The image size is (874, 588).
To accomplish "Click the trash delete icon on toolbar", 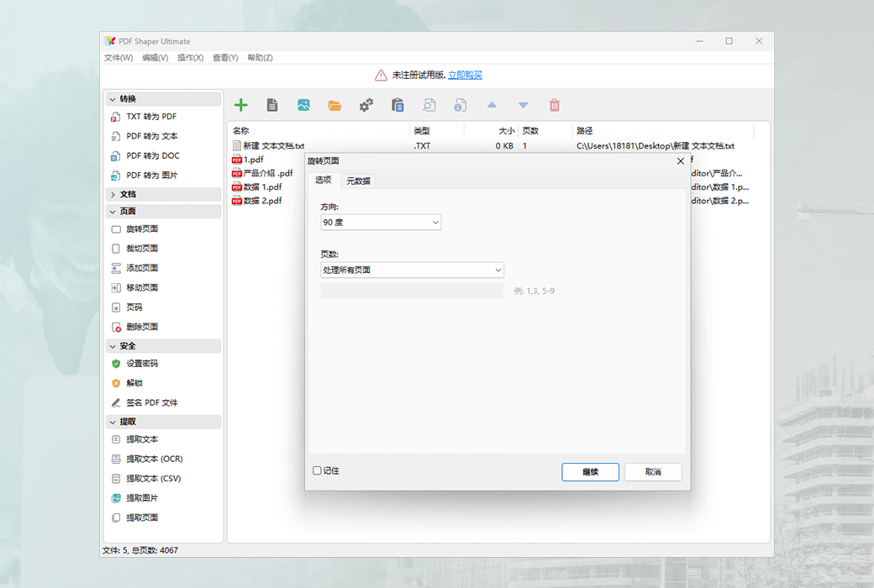I will pos(555,104).
